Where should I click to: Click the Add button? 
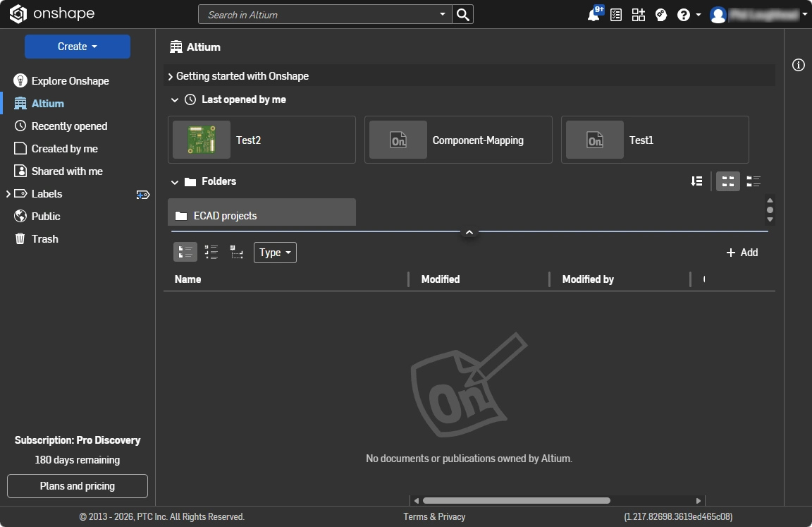(x=742, y=253)
